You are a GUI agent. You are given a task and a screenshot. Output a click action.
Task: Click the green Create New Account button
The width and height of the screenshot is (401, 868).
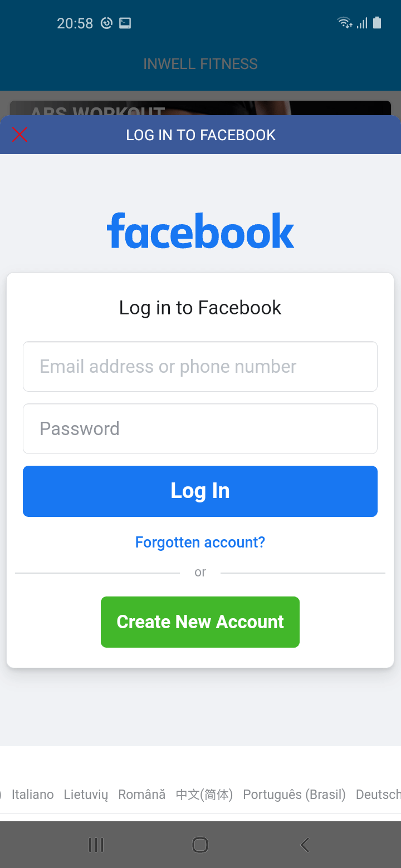coord(200,622)
